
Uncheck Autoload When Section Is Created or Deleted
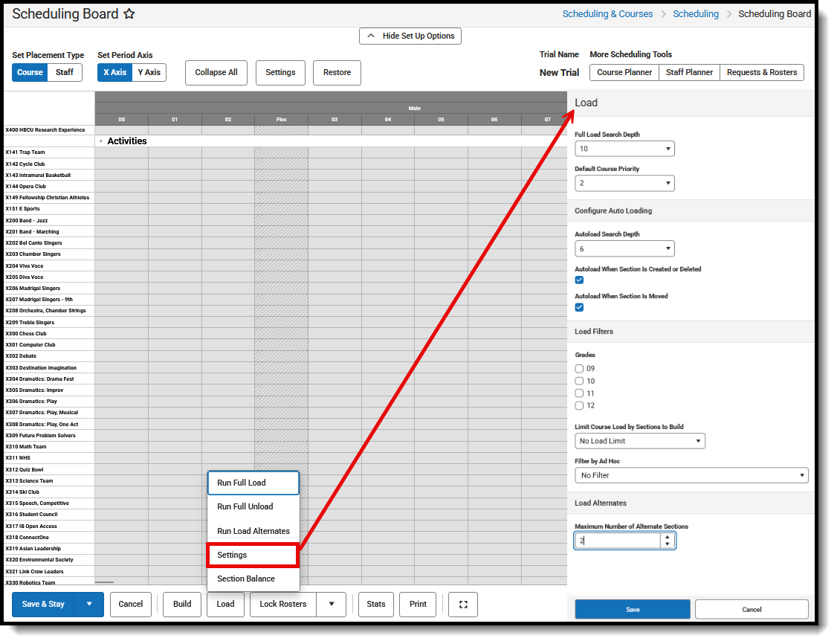pos(579,280)
